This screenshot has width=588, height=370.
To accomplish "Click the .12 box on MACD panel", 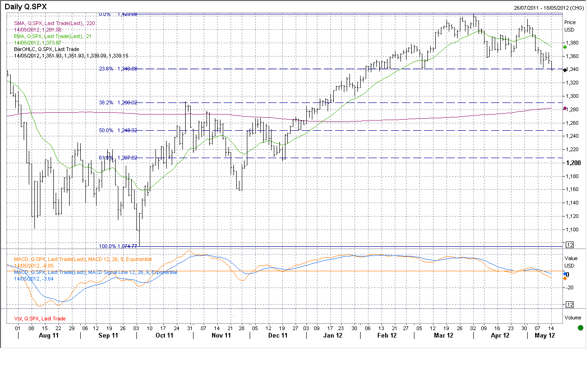I will pos(570,304).
